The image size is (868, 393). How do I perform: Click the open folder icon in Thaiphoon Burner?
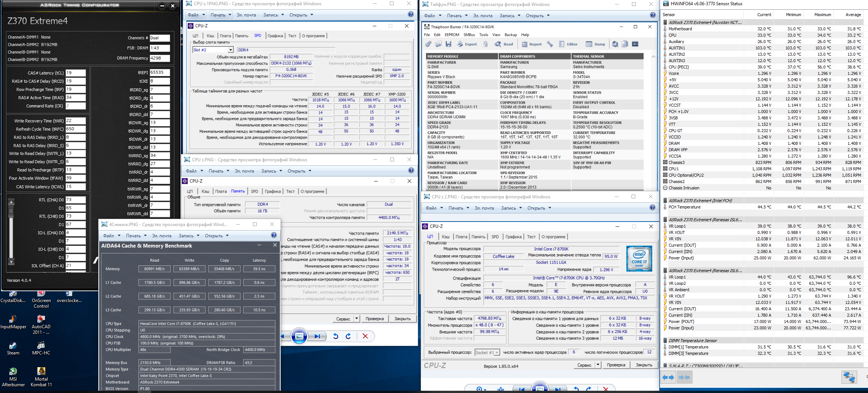point(438,44)
